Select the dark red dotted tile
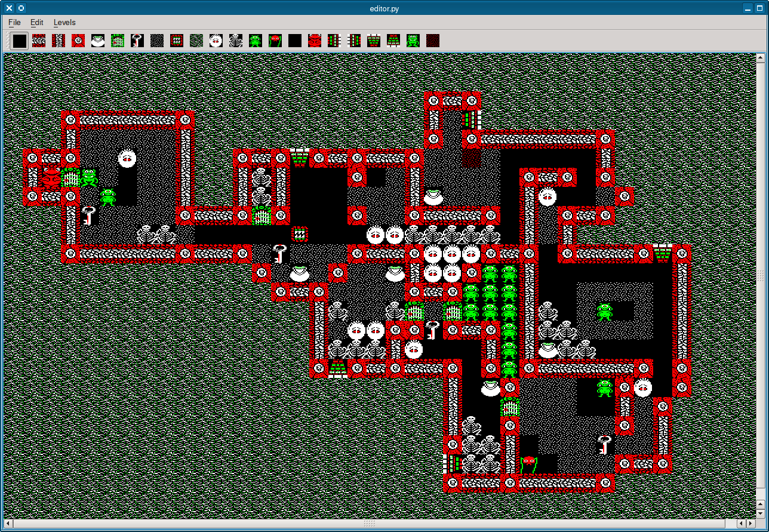769x532 pixels. 433,41
